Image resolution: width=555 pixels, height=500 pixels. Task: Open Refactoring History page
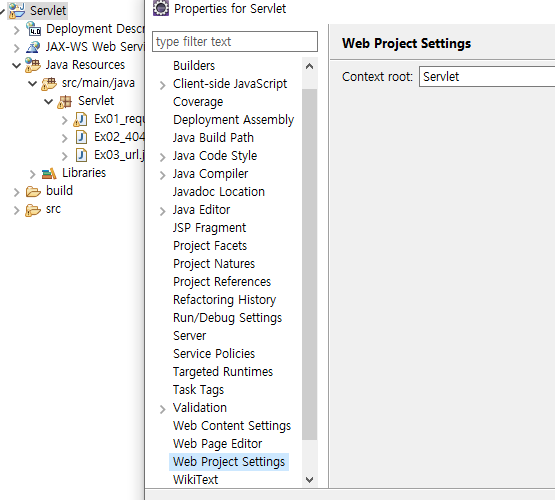(x=224, y=300)
